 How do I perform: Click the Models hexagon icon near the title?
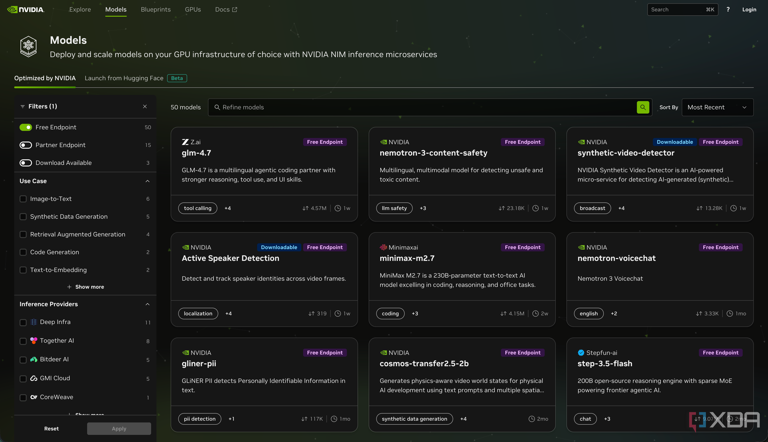point(28,46)
